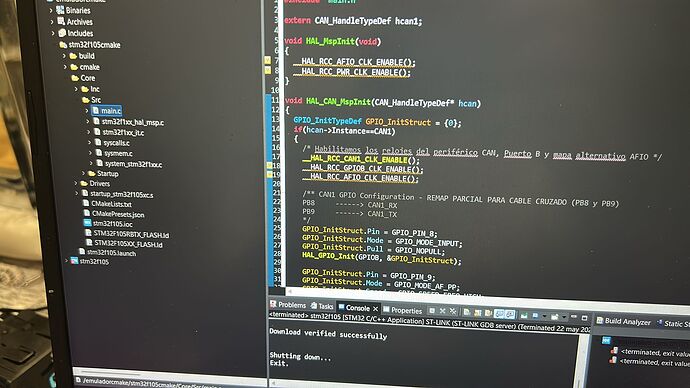The image size is (690, 388).
Task: Open Display Selected Console dropdown arrow
Action: click(x=544, y=316)
